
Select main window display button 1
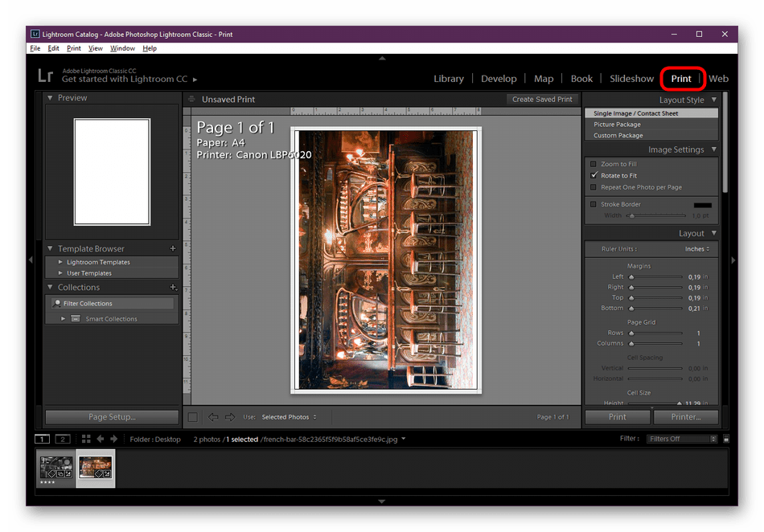pos(43,439)
